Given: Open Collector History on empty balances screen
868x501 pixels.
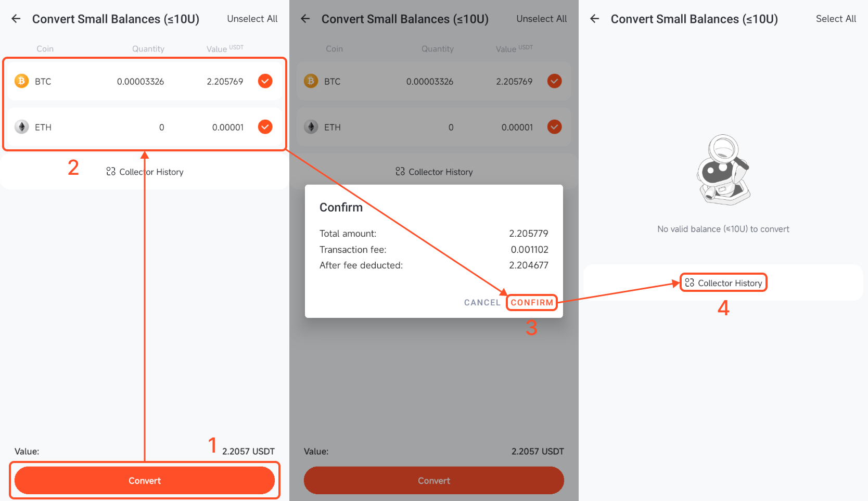Looking at the screenshot, I should click(x=723, y=282).
